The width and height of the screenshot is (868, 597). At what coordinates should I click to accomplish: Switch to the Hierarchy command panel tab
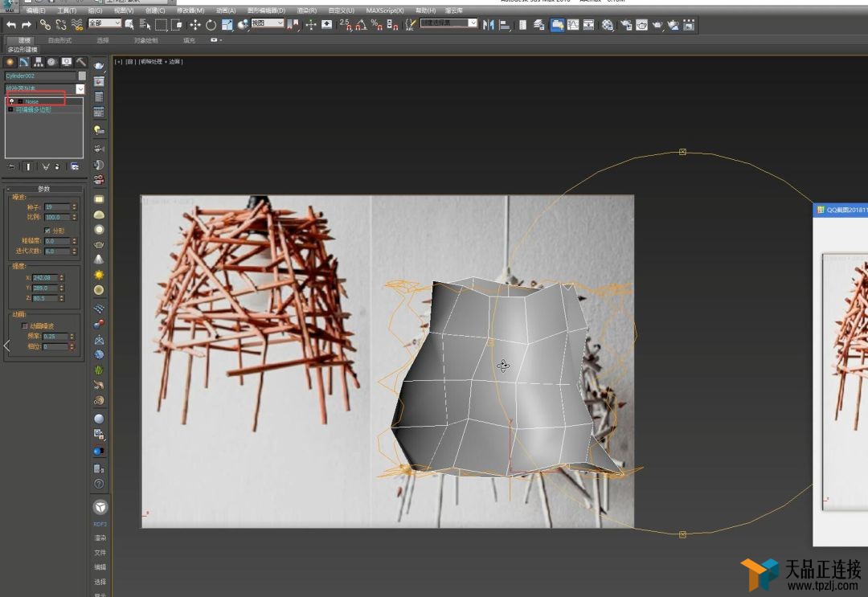(39, 62)
